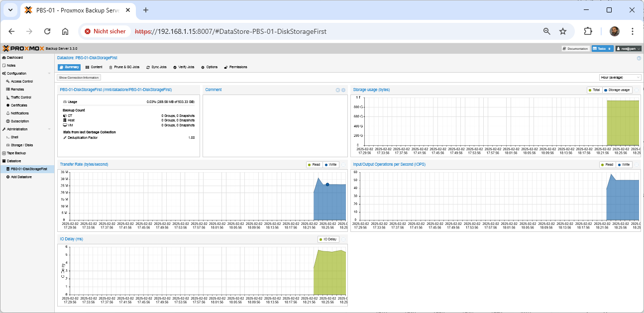This screenshot has width=644, height=313.
Task: Click the Comment panel edit gear icon
Action: tap(343, 90)
